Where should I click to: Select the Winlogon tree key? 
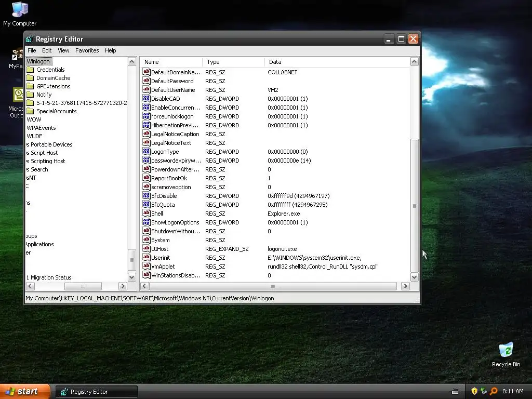[x=38, y=61]
